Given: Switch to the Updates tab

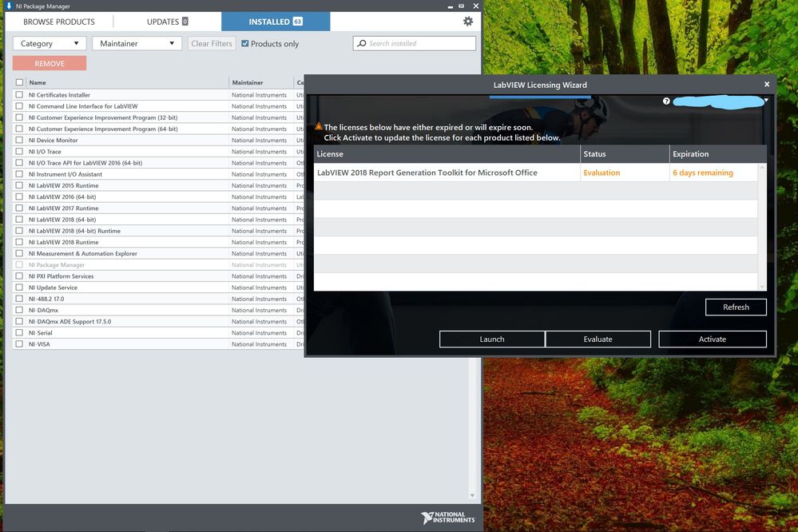Looking at the screenshot, I should point(168,22).
